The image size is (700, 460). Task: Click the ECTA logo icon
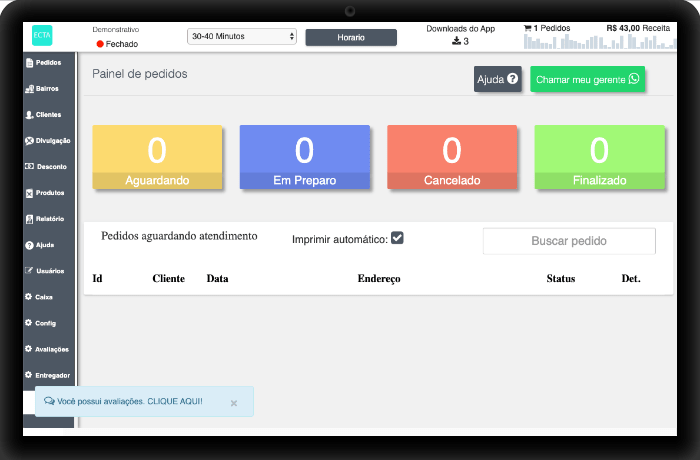(42, 35)
